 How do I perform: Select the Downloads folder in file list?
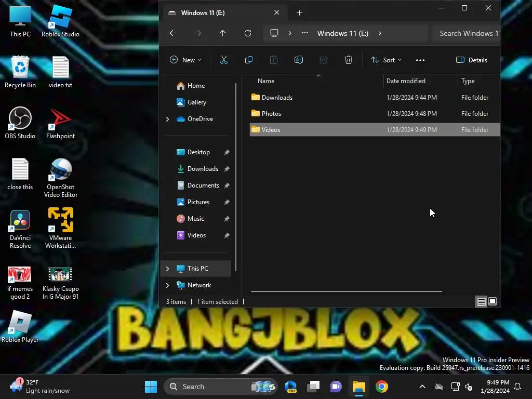pyautogui.click(x=375, y=98)
